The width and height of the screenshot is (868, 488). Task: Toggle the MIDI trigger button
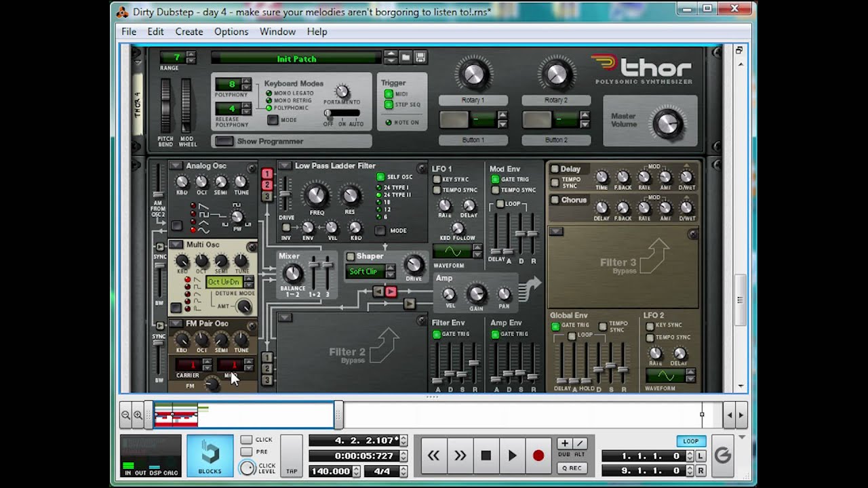click(x=389, y=94)
